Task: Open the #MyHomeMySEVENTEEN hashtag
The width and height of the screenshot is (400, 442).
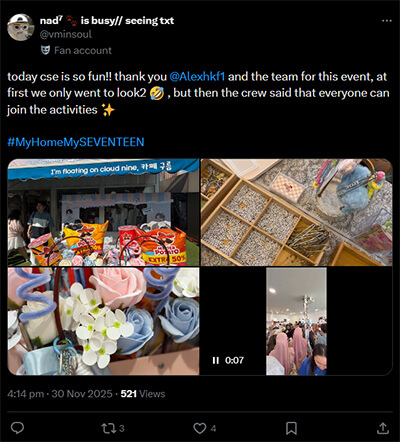Action: tap(76, 142)
